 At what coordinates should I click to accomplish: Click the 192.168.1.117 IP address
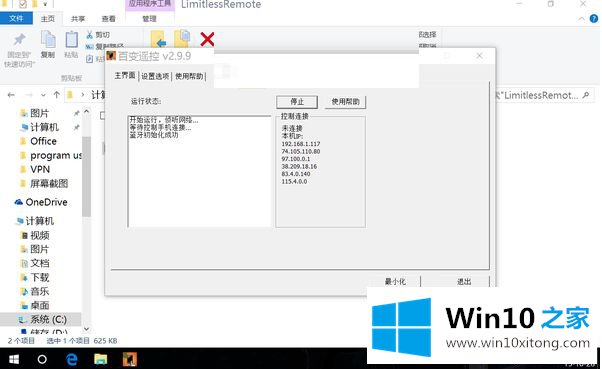301,144
